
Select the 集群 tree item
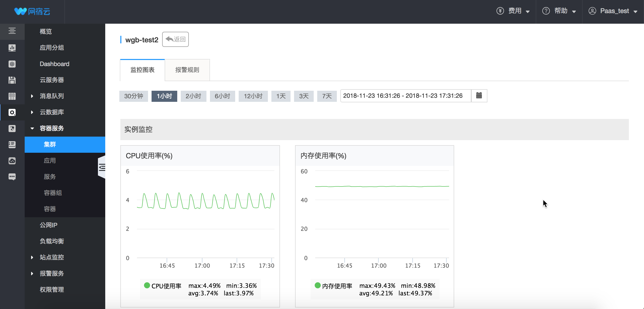pyautogui.click(x=49, y=144)
